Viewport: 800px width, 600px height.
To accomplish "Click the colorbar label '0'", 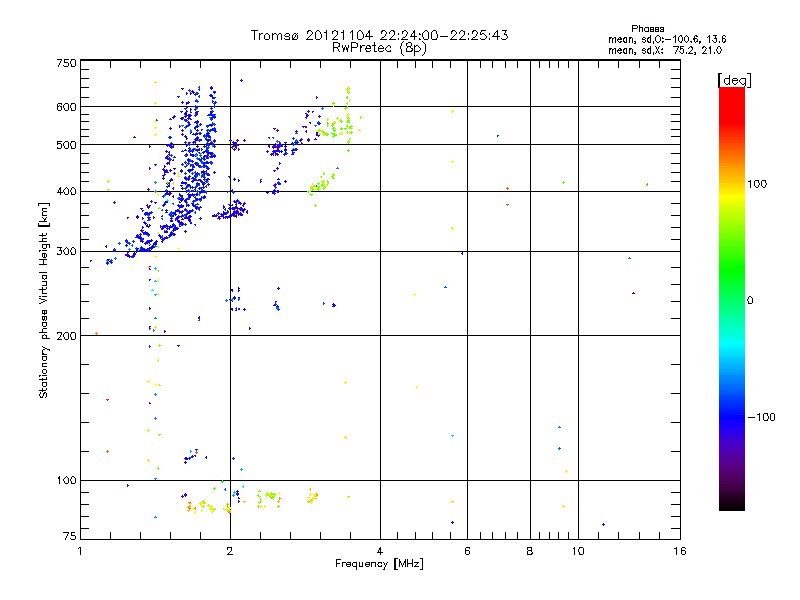I will pos(750,300).
